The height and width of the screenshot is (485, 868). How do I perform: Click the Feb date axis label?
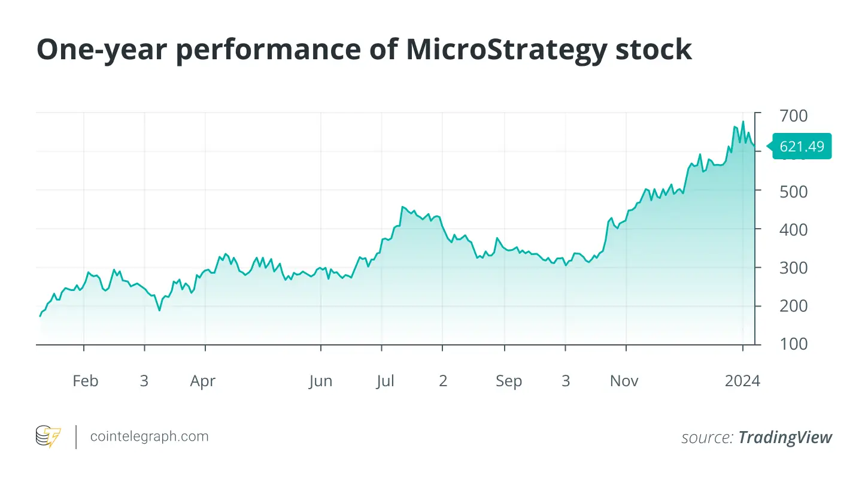[85, 381]
